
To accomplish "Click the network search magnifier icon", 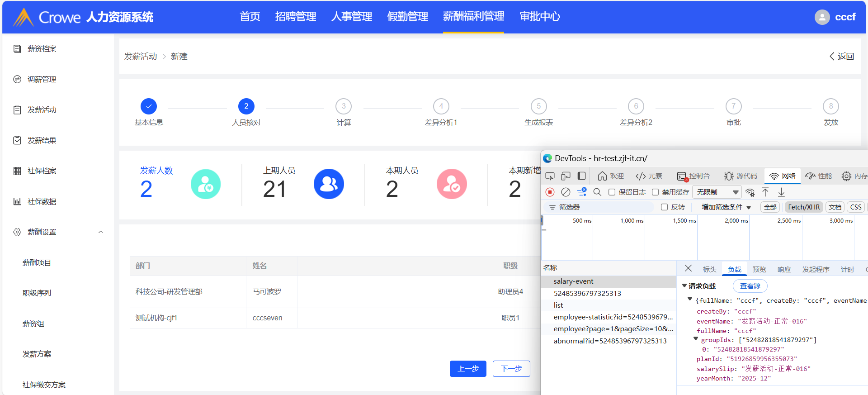I will tap(597, 192).
